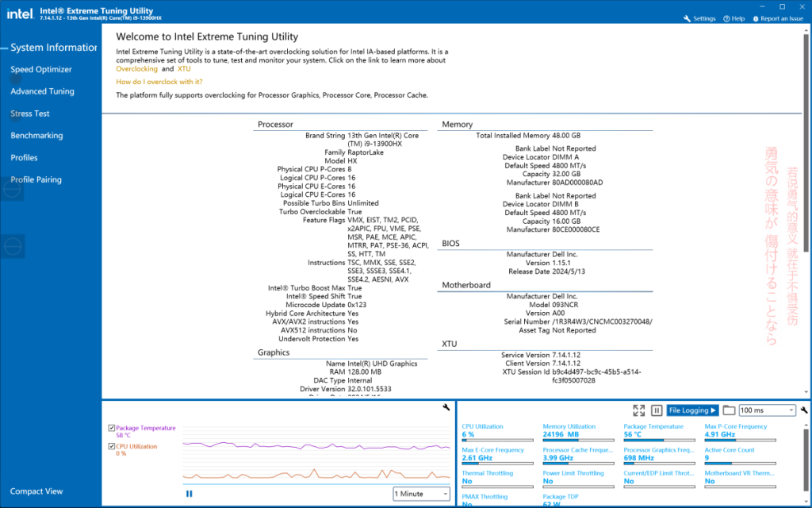The height and width of the screenshot is (508, 812).
Task: Uncheck the CPU Utilization graph checkbox
Action: tap(111, 446)
